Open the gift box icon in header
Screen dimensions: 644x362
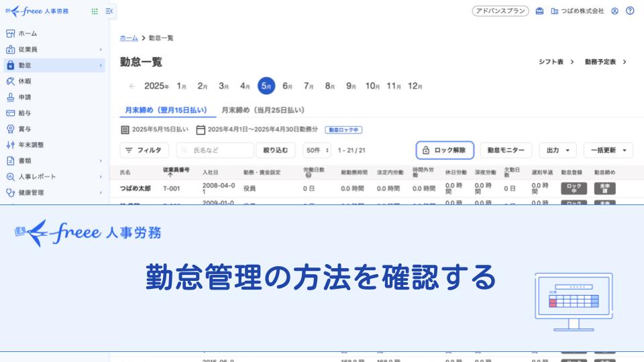539,11
